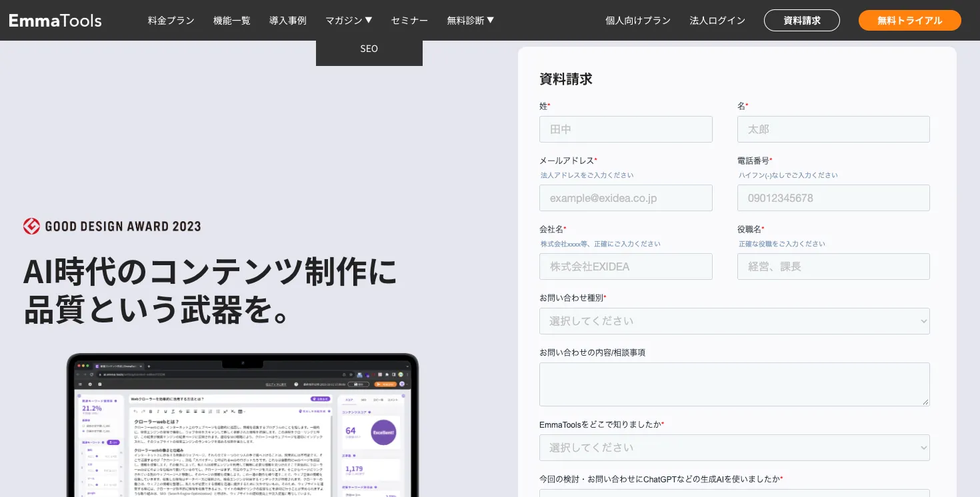Focus the 姓 input field
The image size is (980, 497).
tap(626, 129)
